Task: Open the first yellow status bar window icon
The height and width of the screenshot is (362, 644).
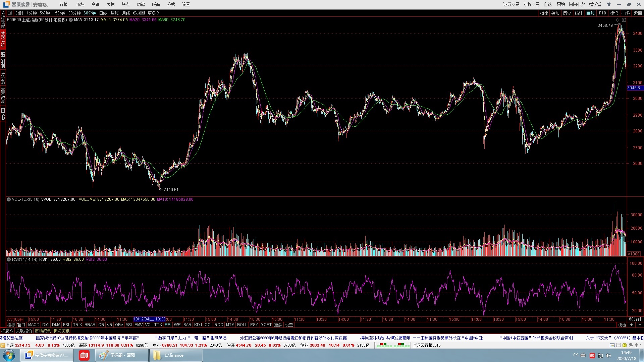Action: [612, 345]
